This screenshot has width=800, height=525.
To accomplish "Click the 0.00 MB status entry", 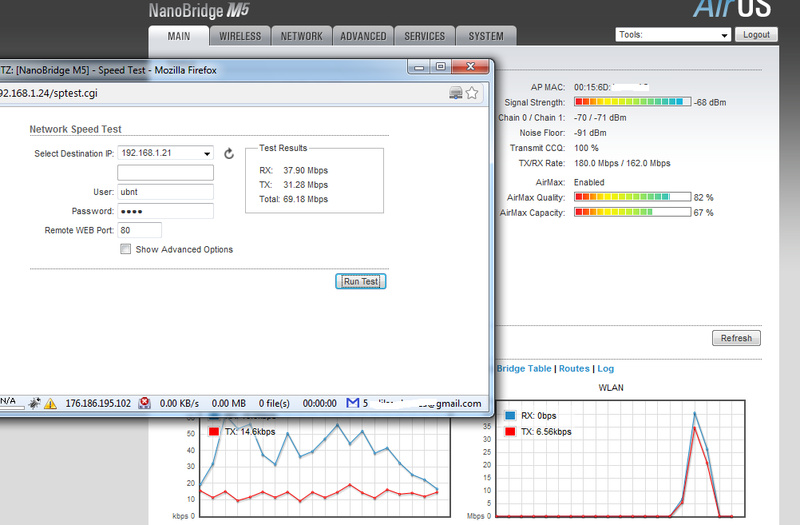I will point(229,403).
